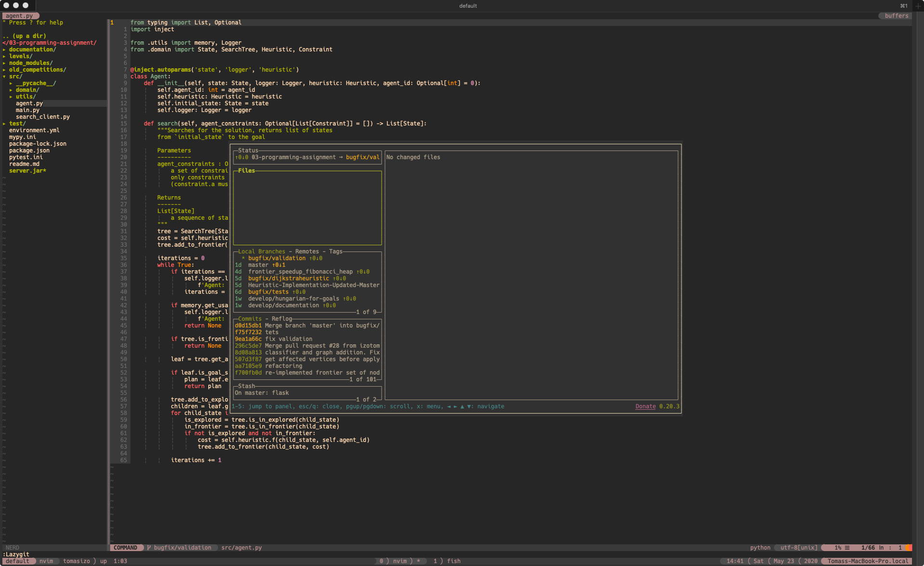Expand the documentation/ folder arrow
Viewport: 924px width, 566px height.
[4, 50]
